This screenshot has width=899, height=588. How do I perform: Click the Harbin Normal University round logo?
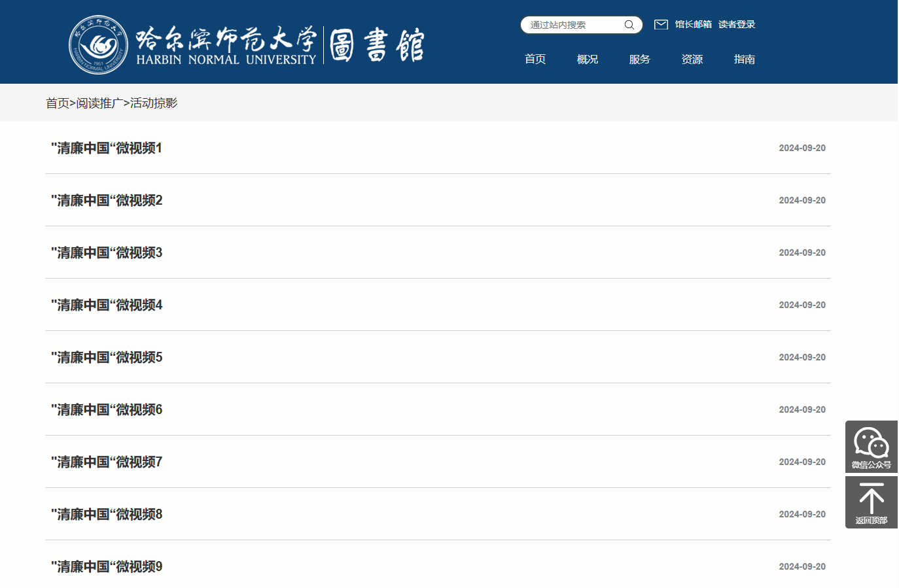point(99,45)
